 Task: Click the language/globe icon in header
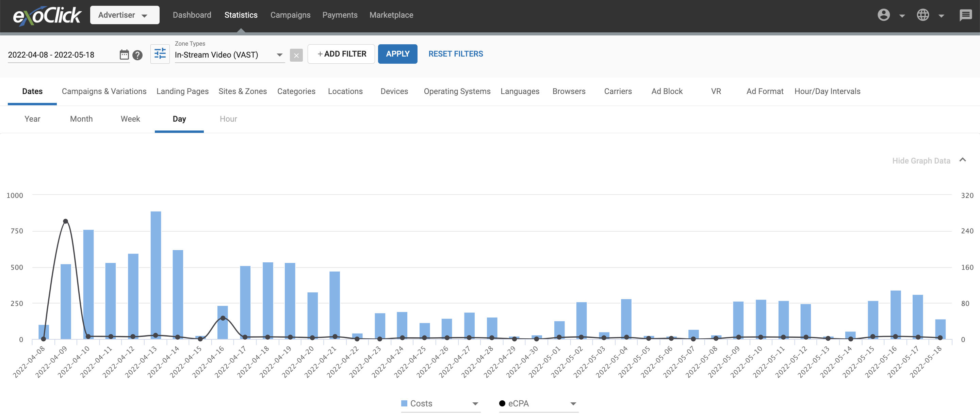click(922, 14)
